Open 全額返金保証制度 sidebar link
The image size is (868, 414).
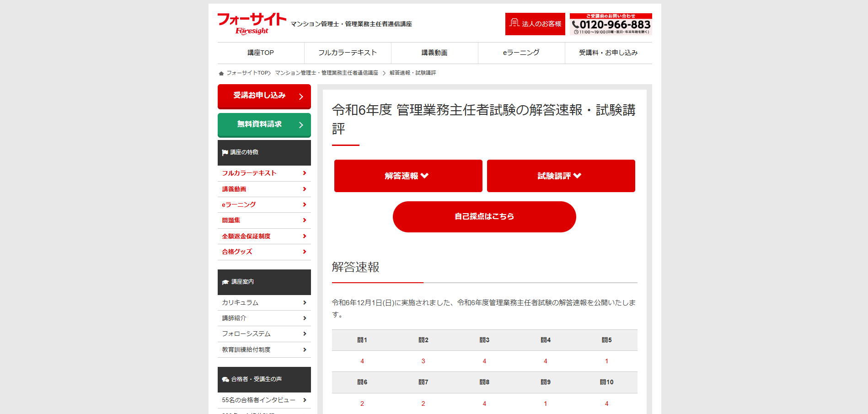(246, 237)
